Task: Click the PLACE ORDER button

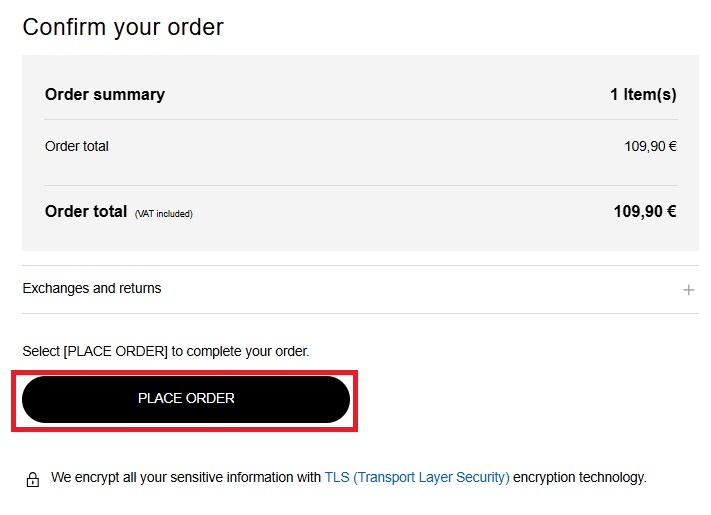Action: pyautogui.click(x=186, y=399)
